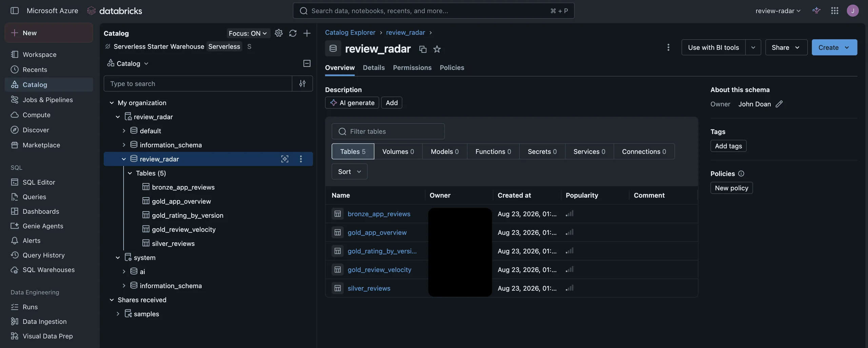Screen dimensions: 868x348
Task: Switch to the Permissions tab
Action: (412, 68)
